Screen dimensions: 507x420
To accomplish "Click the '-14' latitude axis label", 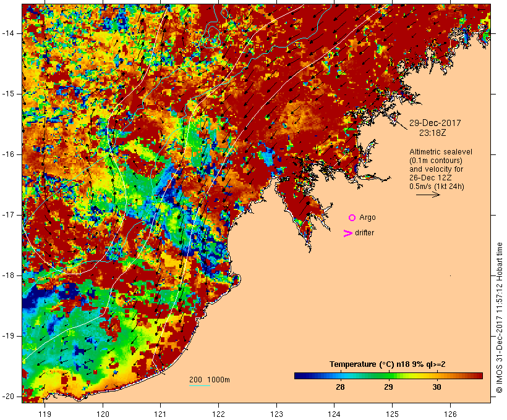I will 8,33.
